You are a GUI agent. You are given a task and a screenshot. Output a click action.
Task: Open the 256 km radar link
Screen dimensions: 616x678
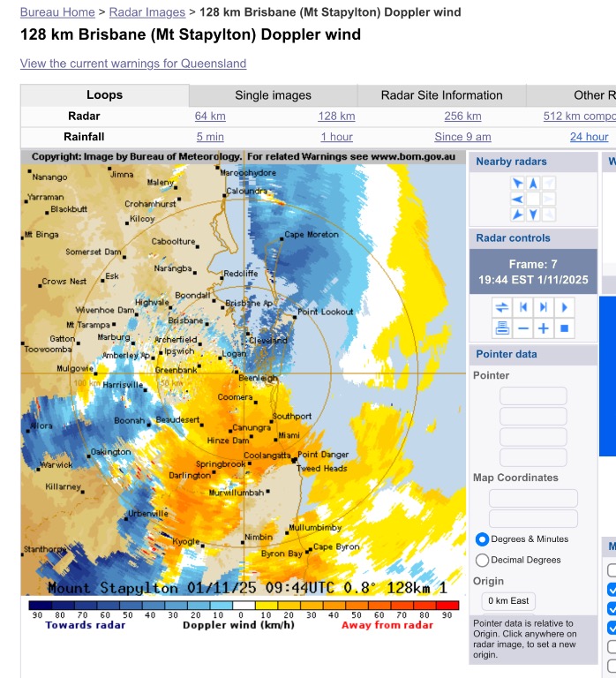coord(462,116)
